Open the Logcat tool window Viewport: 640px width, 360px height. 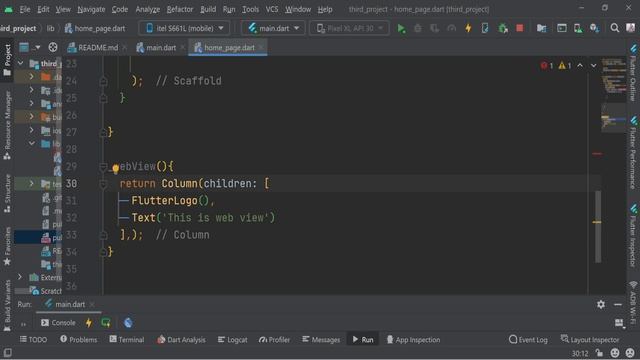point(233,340)
